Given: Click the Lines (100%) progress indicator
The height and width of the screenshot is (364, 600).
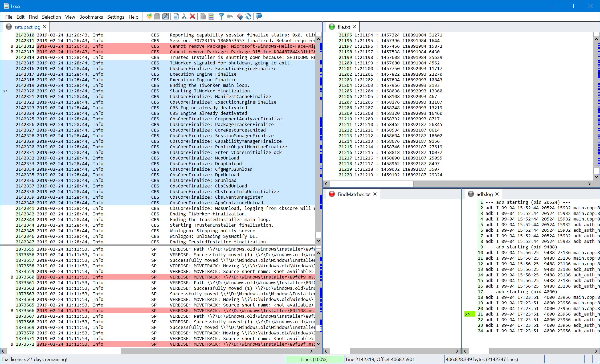Looking at the screenshot, I should click(314, 359).
